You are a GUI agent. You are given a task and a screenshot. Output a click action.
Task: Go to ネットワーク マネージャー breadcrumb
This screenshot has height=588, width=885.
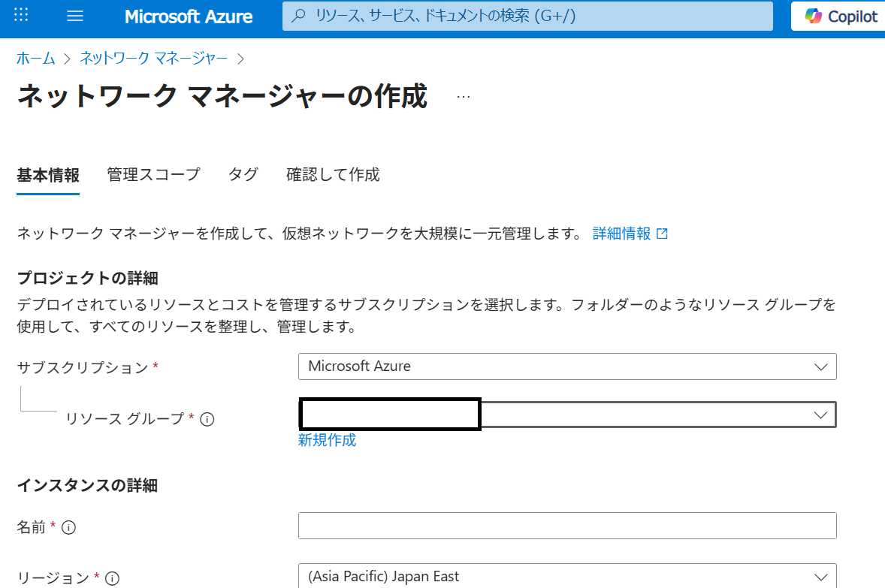153,58
